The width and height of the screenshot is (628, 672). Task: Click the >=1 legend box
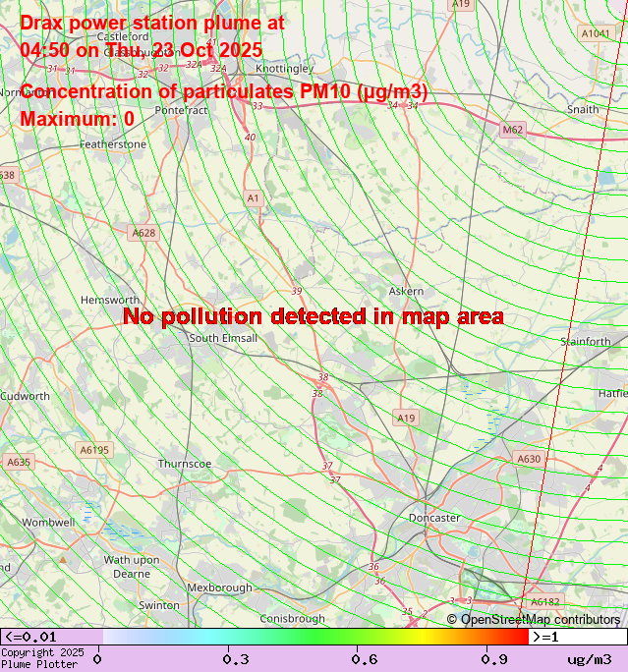pos(577,637)
